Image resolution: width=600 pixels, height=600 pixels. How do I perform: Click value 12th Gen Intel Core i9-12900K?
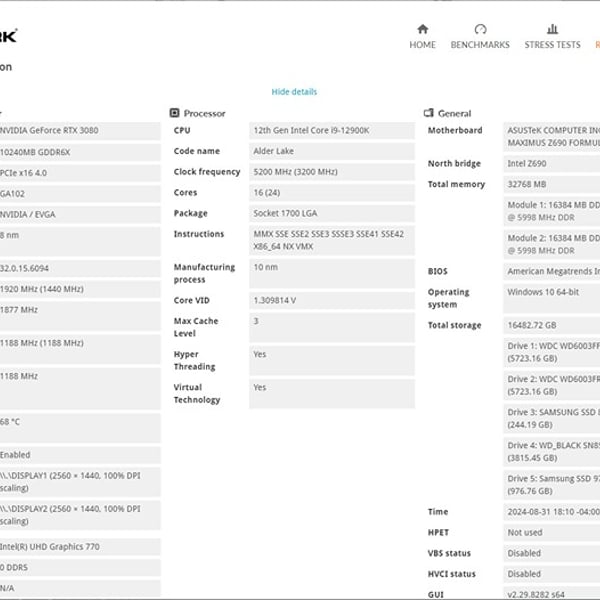point(332,130)
